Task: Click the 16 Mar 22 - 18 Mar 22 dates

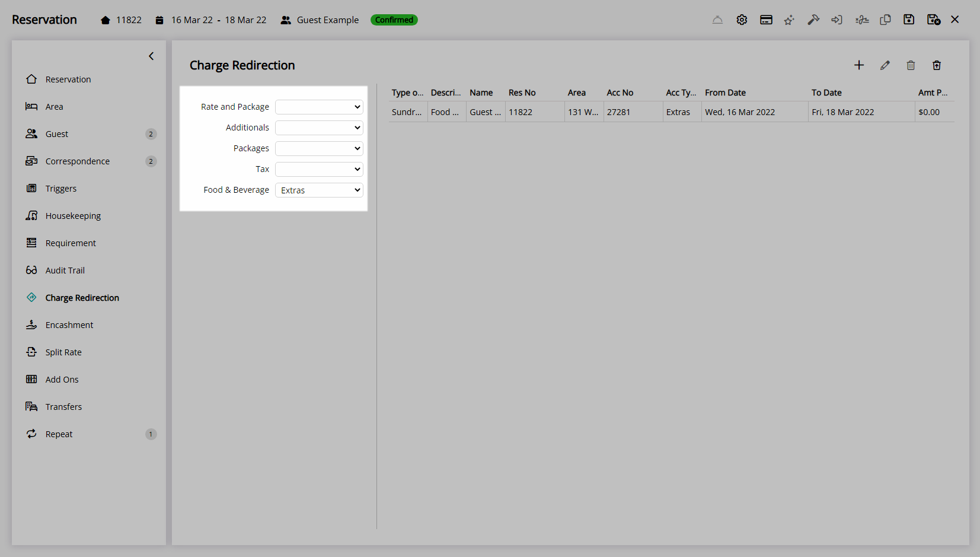Action: (x=219, y=20)
